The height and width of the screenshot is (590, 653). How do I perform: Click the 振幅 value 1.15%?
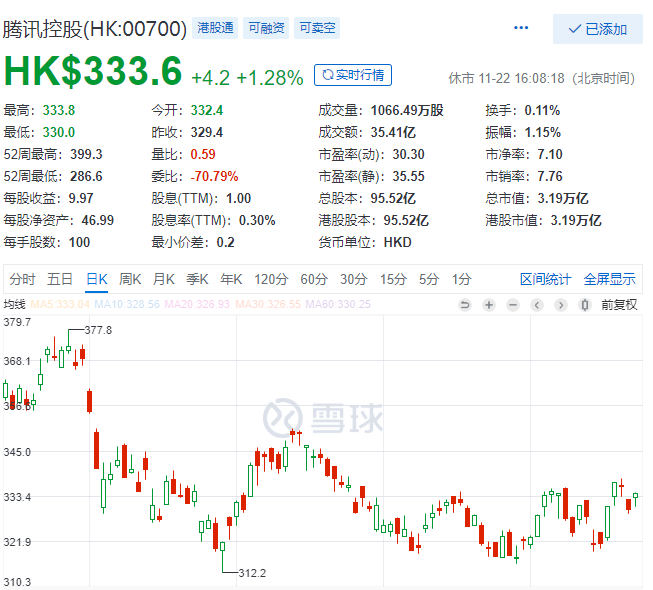[x=543, y=132]
